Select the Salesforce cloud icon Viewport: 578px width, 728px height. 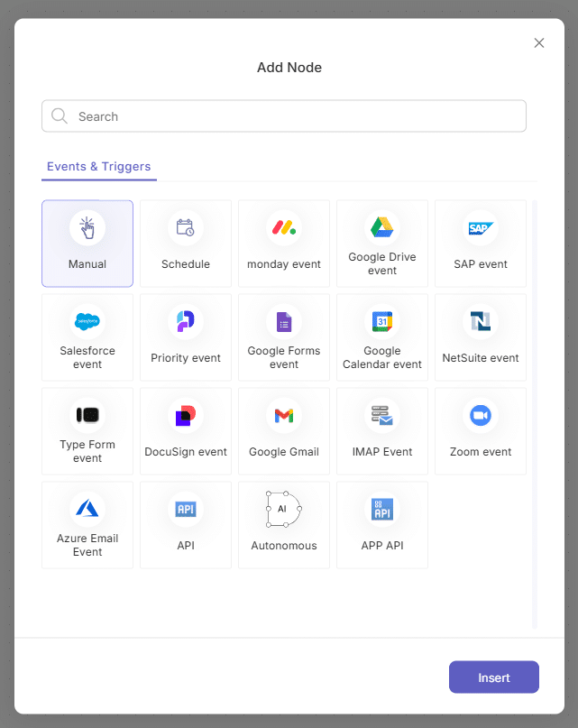pyautogui.click(x=87, y=321)
